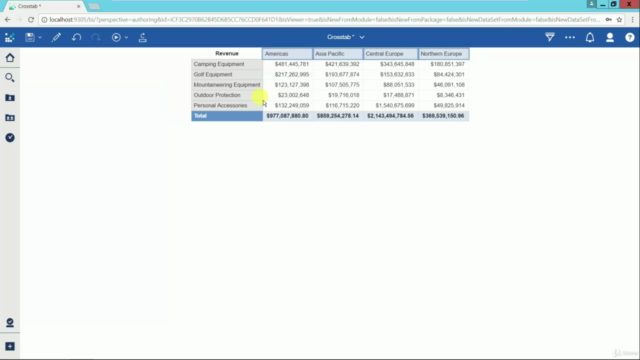640x360 pixels.
Task: Select the Personal Accessories row header
Action: (x=227, y=105)
